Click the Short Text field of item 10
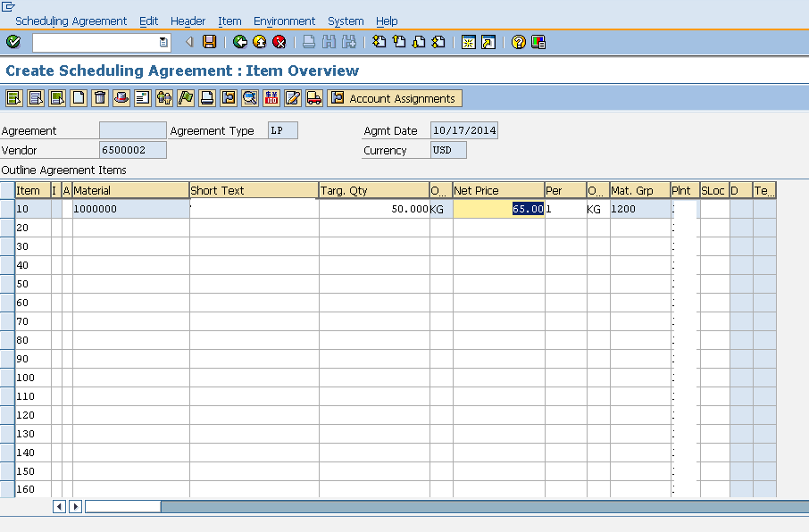 click(254, 209)
